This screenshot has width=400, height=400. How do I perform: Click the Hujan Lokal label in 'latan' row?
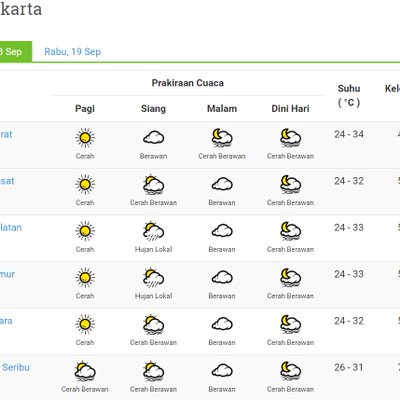click(153, 249)
